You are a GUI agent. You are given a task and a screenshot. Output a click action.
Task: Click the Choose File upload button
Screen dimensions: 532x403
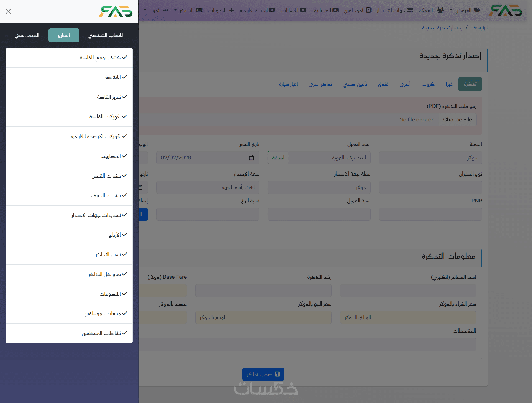(457, 120)
